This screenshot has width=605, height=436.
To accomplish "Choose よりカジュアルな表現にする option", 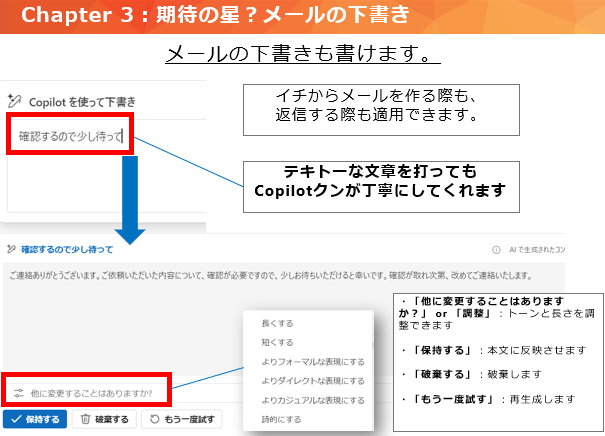I will (x=313, y=400).
